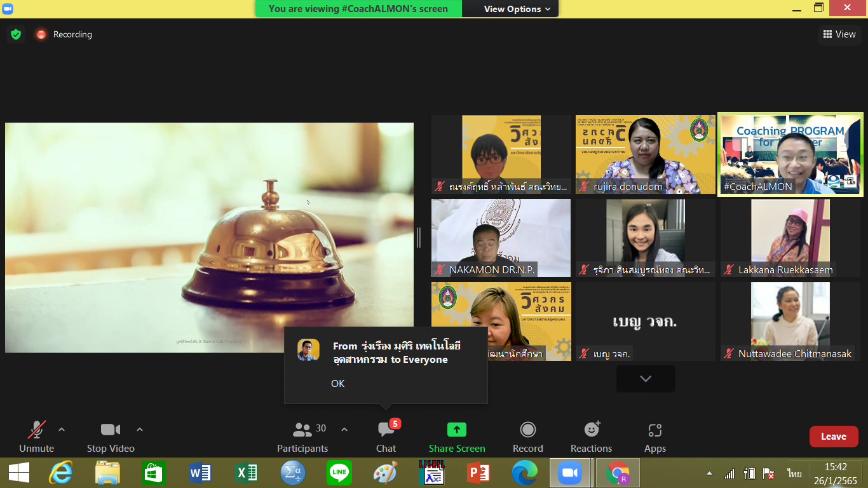Screen dimensions: 868x488
Task: Stop Video camera button
Action: (111, 437)
